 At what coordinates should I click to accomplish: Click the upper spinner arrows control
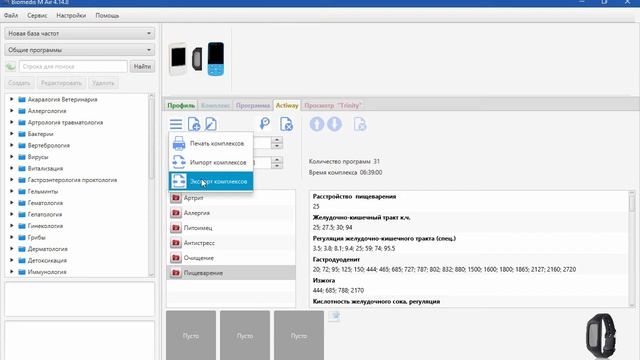pos(277,143)
